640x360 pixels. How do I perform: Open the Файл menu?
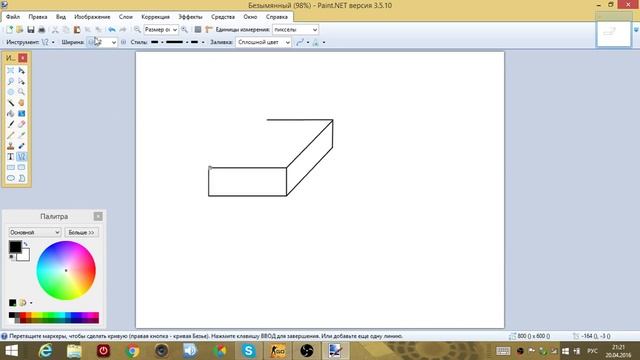tap(13, 17)
